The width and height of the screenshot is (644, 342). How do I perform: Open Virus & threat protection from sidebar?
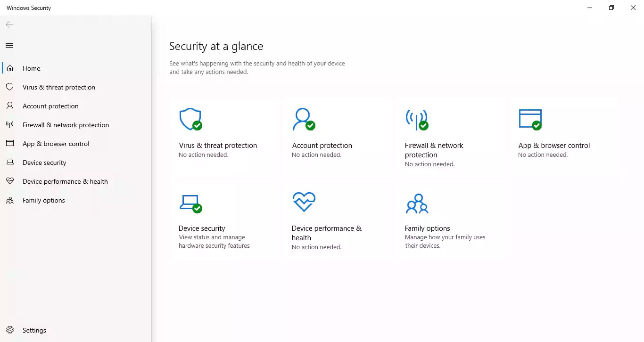point(75,87)
